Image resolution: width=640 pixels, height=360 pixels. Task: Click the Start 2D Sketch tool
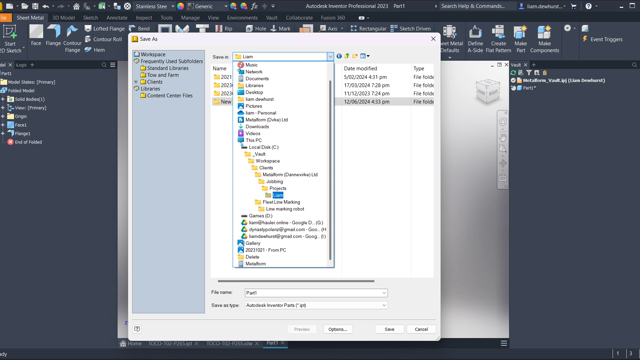[10, 39]
